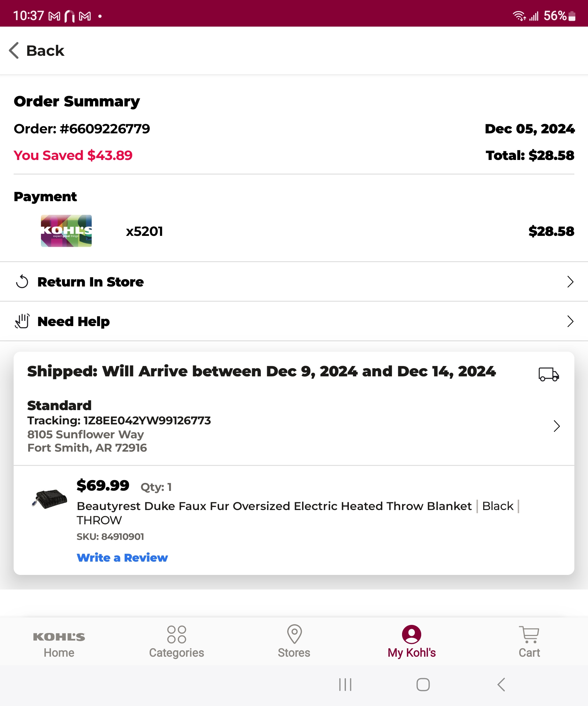The height and width of the screenshot is (706, 588).
Task: Open the Cart icon
Action: 529,634
